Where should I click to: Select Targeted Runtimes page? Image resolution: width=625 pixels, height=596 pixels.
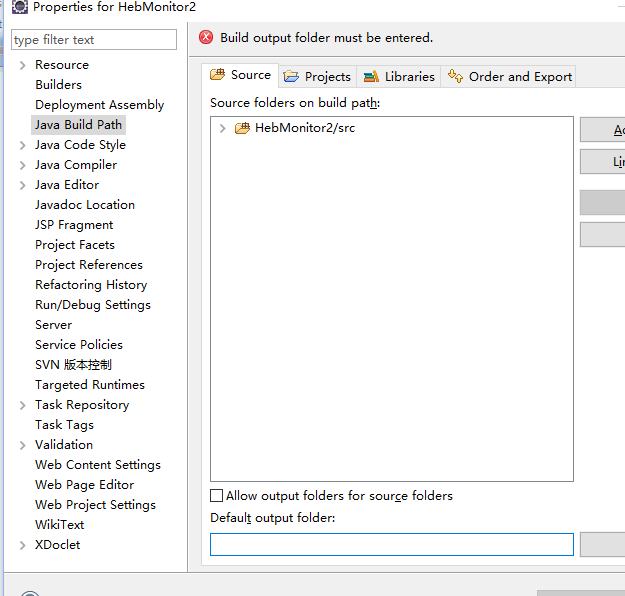(x=90, y=385)
